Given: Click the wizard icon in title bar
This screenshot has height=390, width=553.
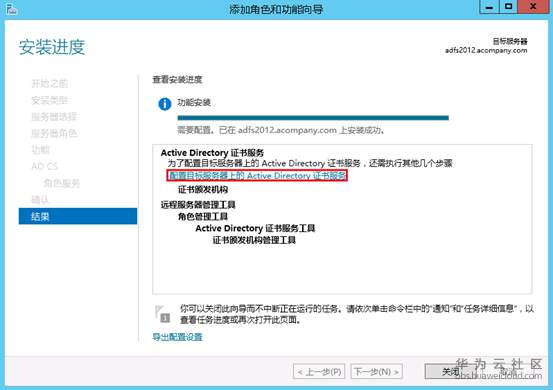Looking at the screenshot, I should click(11, 9).
